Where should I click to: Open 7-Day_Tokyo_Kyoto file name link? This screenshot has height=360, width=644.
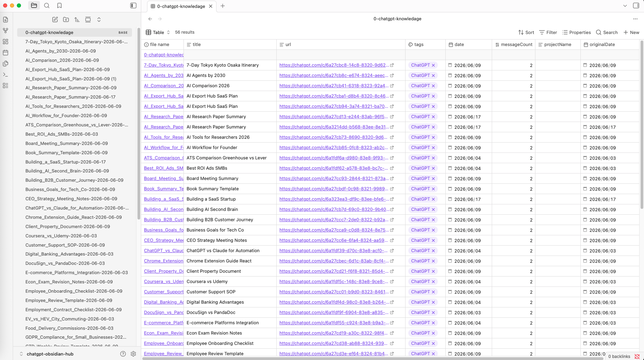pyautogui.click(x=164, y=65)
